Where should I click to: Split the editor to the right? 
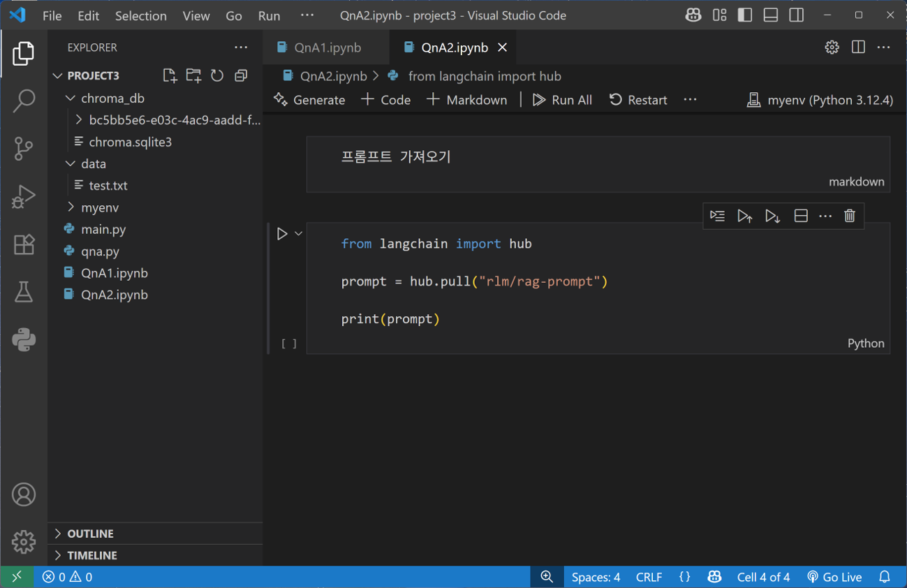coord(858,47)
